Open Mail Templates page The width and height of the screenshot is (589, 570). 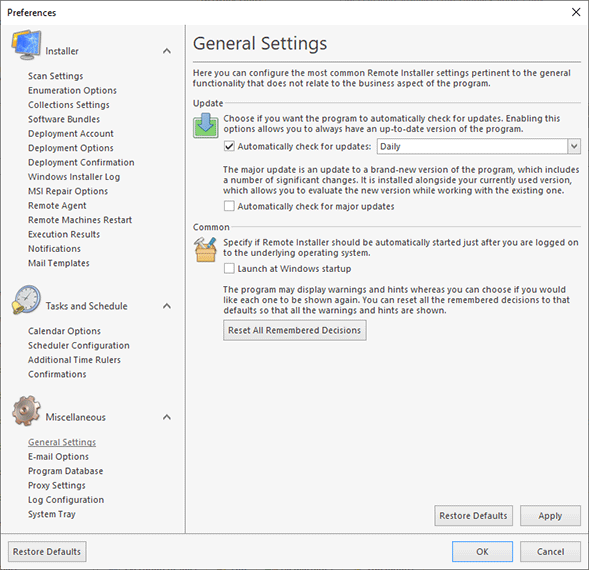pos(59,263)
